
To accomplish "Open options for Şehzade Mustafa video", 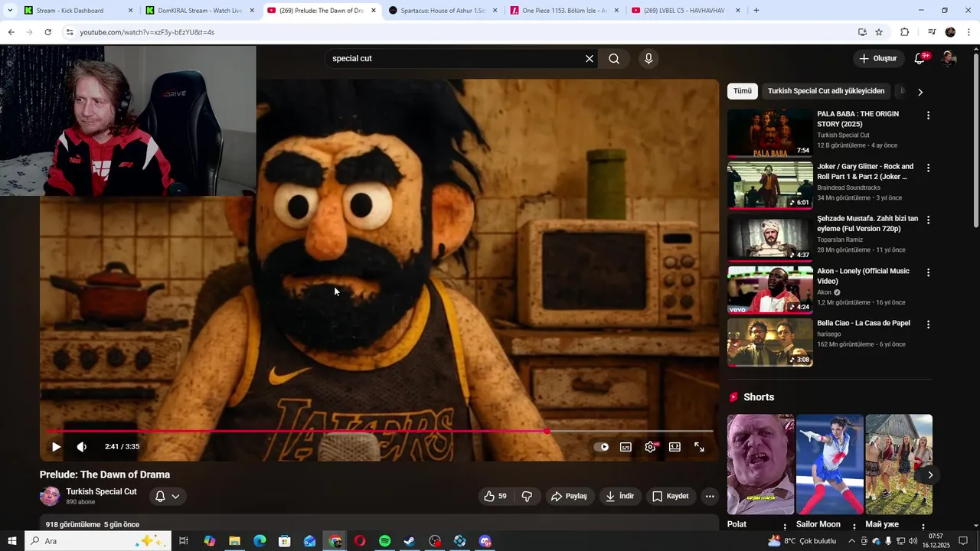I will tap(928, 220).
